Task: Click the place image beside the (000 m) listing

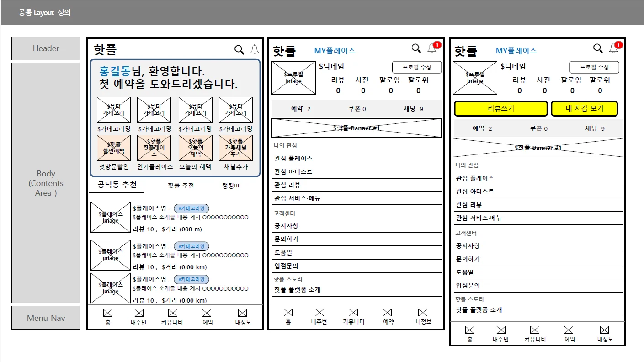Action: click(x=111, y=217)
